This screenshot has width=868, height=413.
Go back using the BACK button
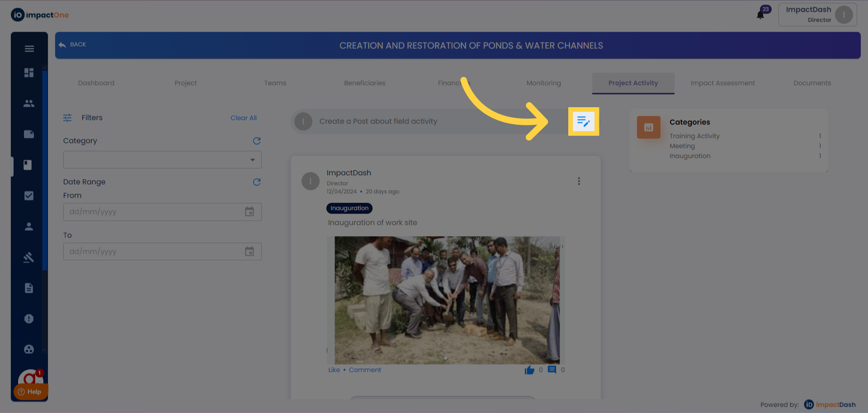(72, 45)
